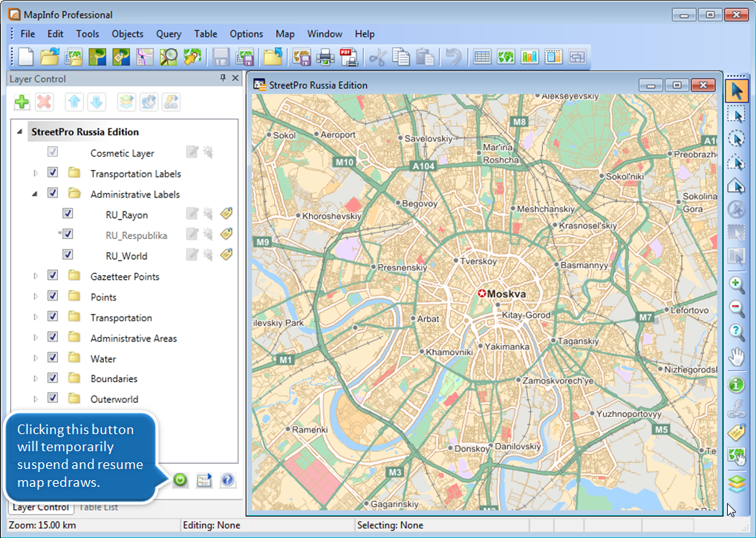This screenshot has width=756, height=538.
Task: Choose the Marquee Select tool
Action: tap(736, 115)
